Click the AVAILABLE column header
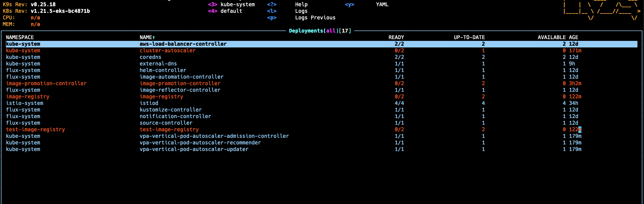This screenshot has width=644, height=204. tap(552, 37)
